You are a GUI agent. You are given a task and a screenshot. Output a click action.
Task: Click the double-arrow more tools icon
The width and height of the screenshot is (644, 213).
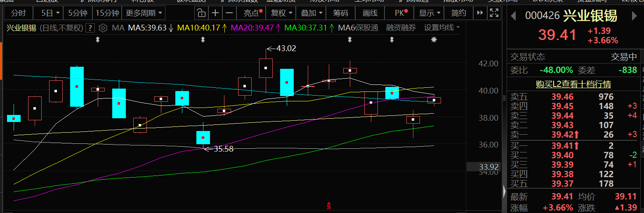(479, 13)
